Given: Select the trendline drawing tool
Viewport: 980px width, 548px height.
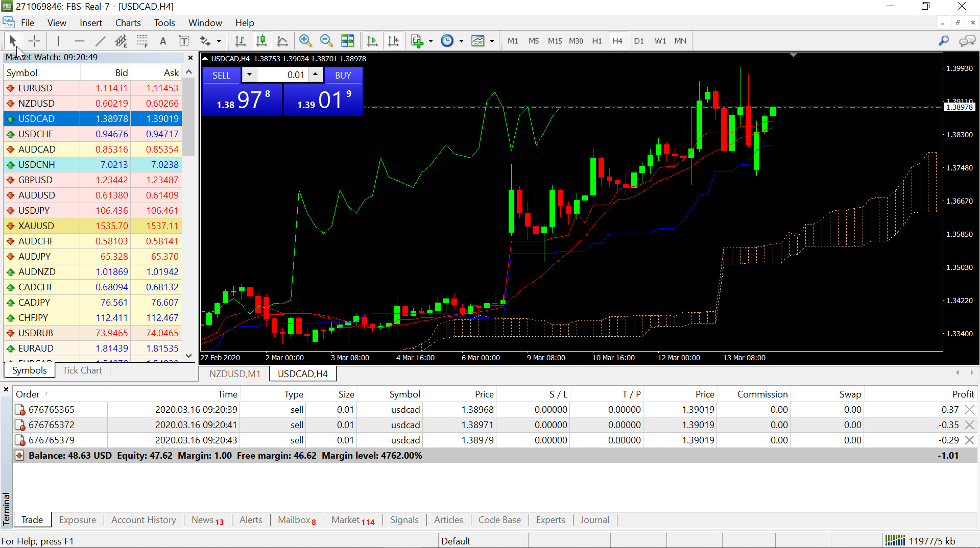Looking at the screenshot, I should [100, 41].
